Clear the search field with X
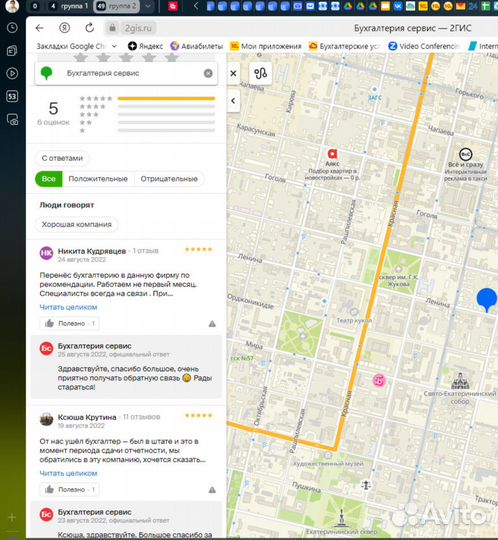The image size is (498, 540). 208,73
